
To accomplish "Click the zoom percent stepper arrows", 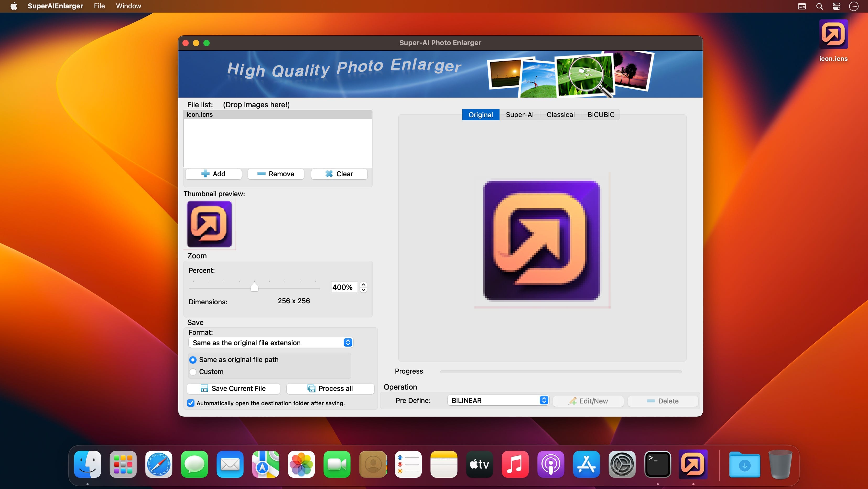I will [363, 287].
